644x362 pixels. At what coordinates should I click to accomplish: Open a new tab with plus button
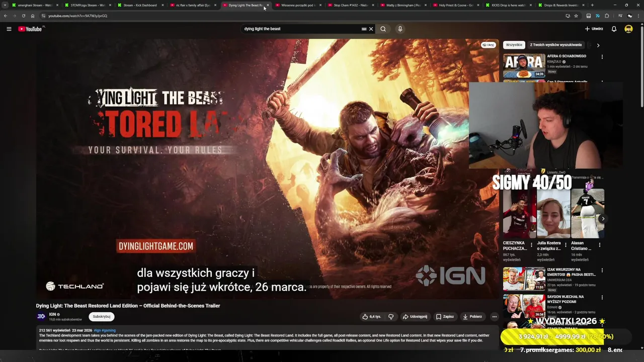click(x=592, y=5)
